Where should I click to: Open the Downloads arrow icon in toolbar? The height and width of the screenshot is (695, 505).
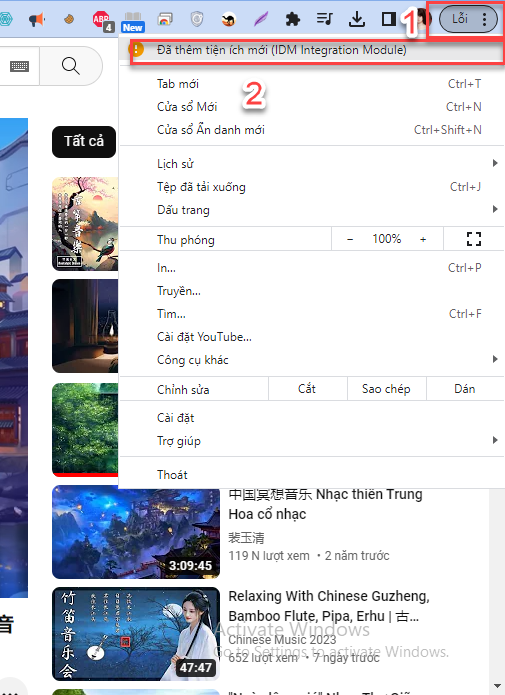(356, 19)
